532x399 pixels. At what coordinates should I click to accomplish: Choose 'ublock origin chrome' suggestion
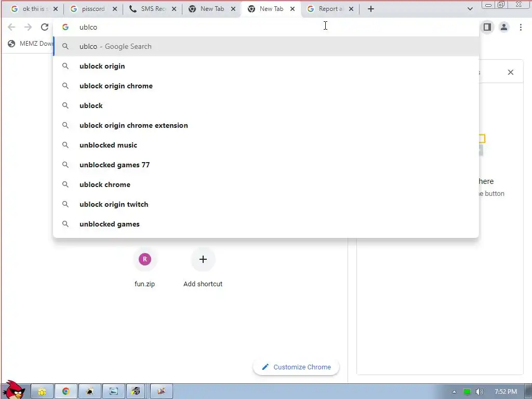pyautogui.click(x=266, y=86)
